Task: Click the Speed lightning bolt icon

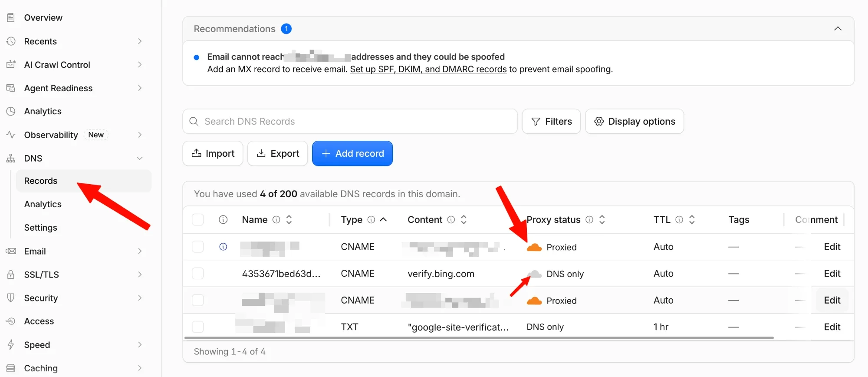Action: coord(11,345)
